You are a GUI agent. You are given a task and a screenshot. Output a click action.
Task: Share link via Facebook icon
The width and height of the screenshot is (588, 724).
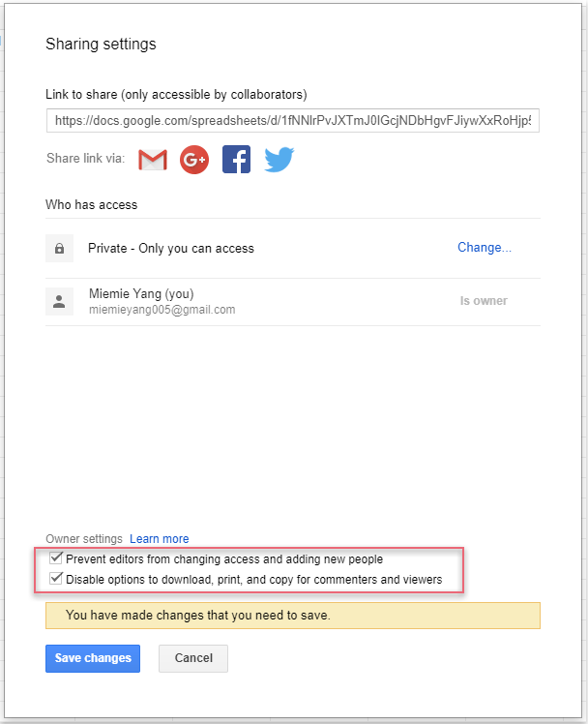click(x=236, y=160)
